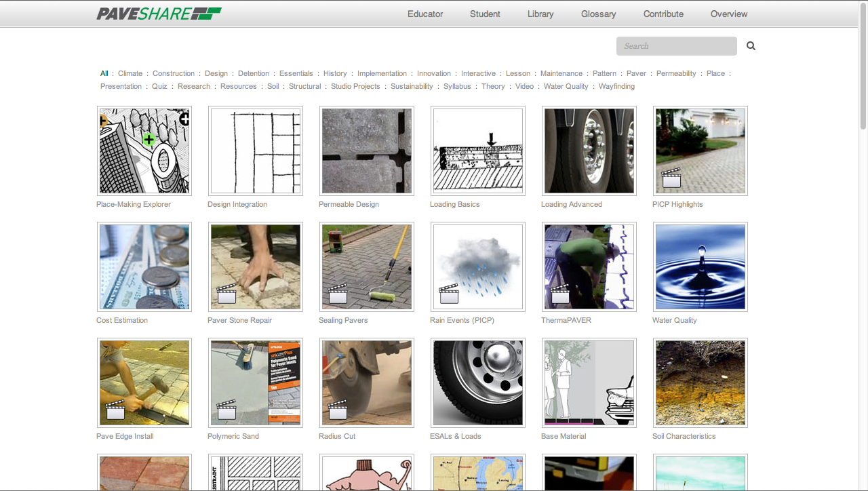
Task: Select the Contribute menu item
Action: click(663, 14)
